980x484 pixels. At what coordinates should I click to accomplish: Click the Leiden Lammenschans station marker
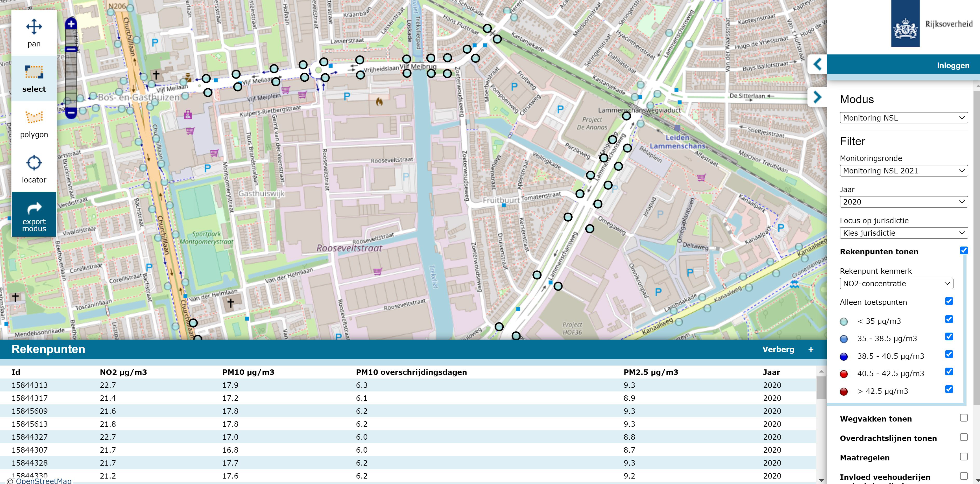pos(677,128)
